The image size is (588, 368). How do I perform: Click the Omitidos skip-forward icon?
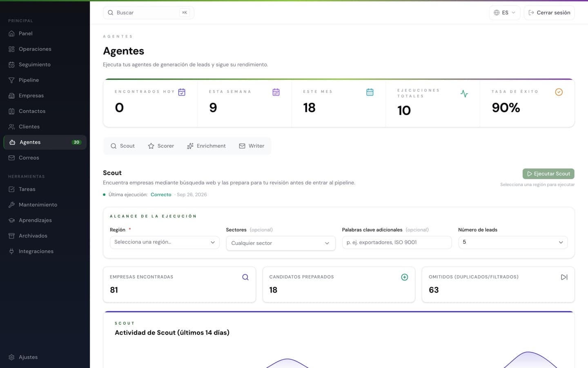click(564, 277)
